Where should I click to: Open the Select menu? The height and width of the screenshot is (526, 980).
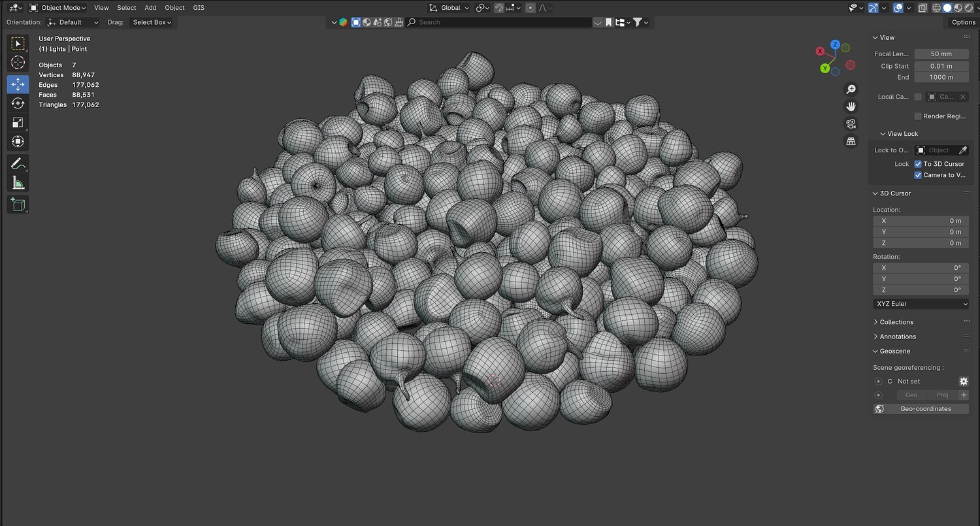click(127, 8)
